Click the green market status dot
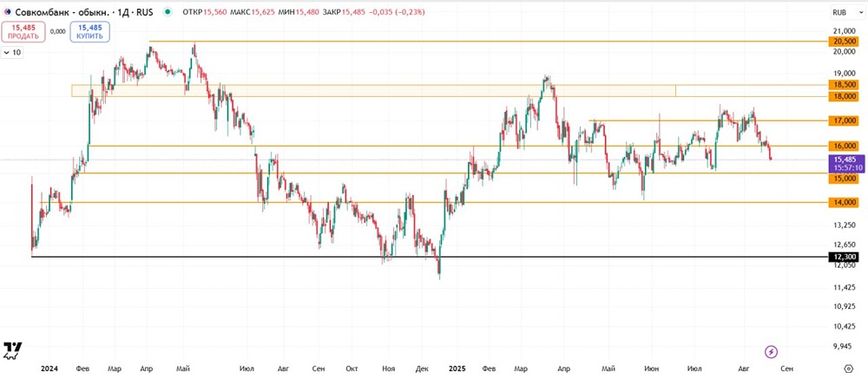The image size is (868, 378). [x=168, y=11]
